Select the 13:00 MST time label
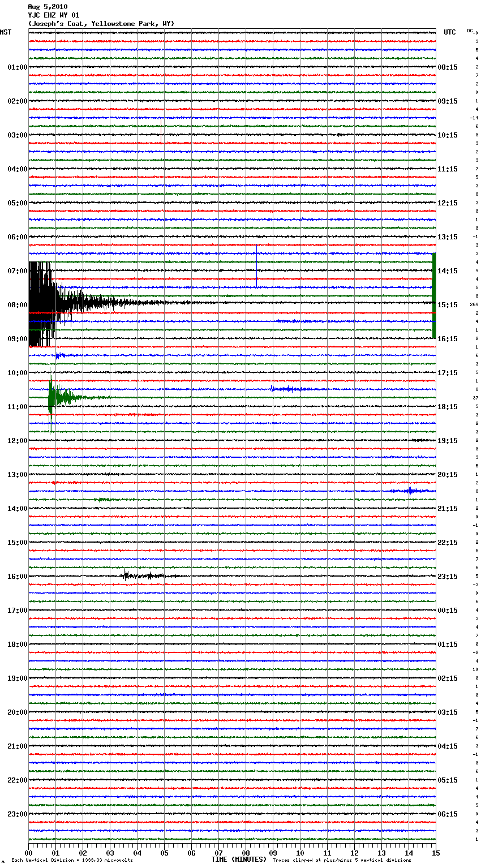481x868 pixels. 18,475
